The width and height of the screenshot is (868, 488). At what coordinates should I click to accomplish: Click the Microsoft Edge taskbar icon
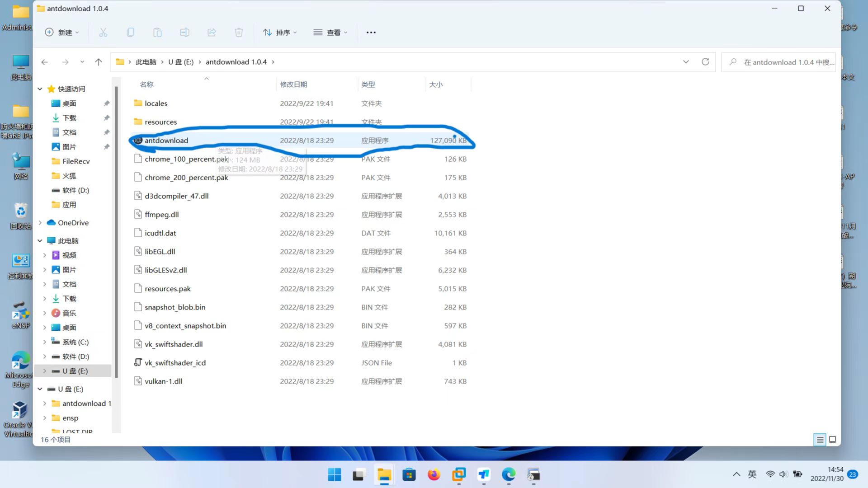pos(509,474)
